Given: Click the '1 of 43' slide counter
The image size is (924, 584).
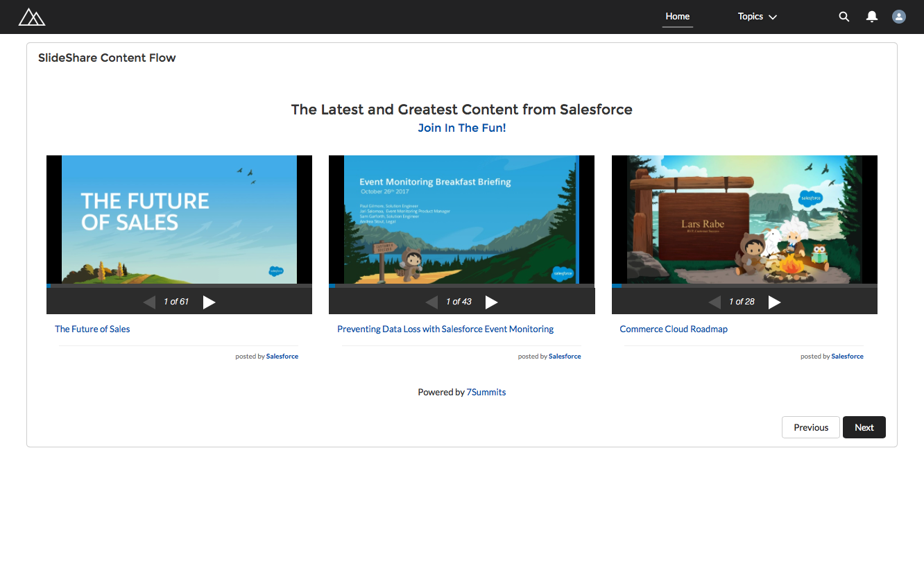Looking at the screenshot, I should [x=459, y=302].
